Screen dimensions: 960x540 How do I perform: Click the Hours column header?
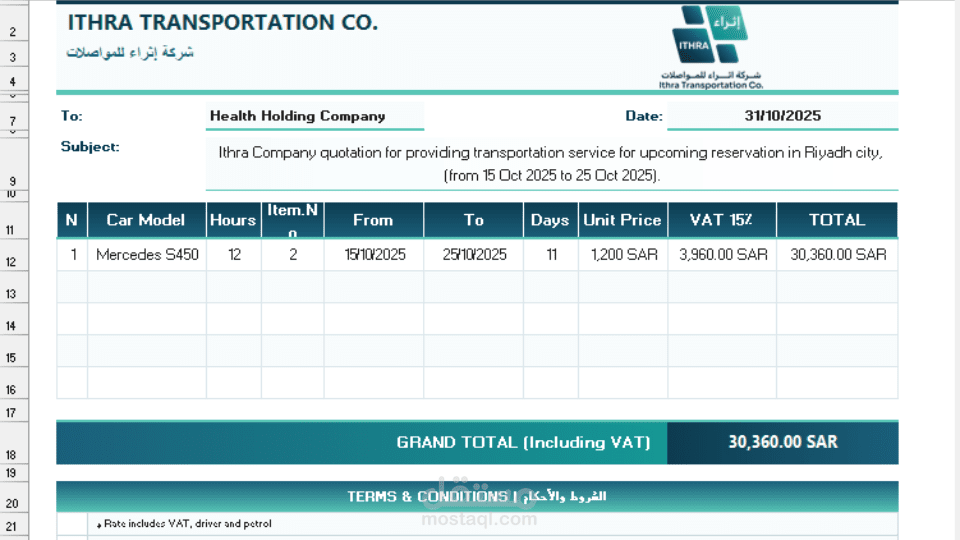tap(233, 220)
